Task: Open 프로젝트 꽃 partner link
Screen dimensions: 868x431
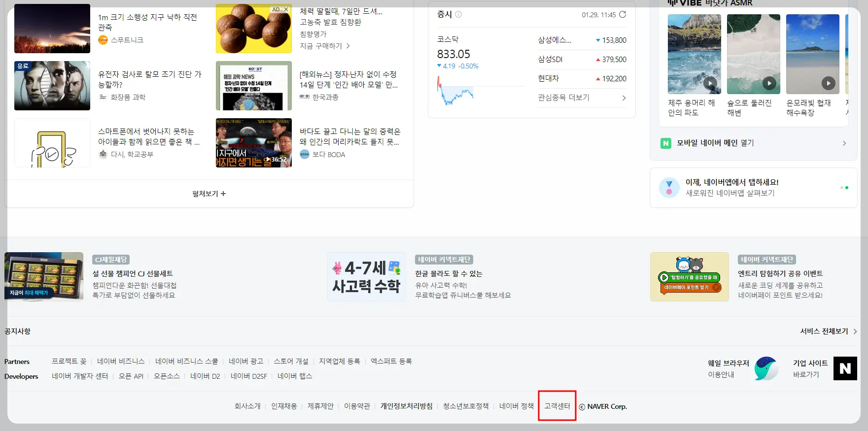Action: [69, 361]
